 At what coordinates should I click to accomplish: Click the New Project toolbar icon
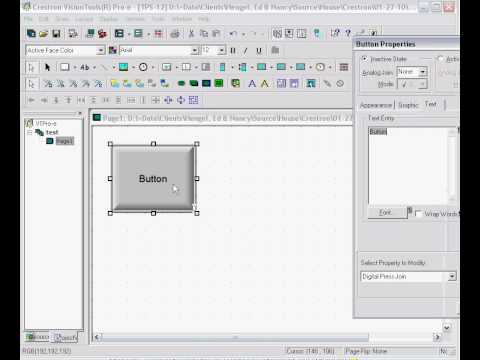(31, 33)
